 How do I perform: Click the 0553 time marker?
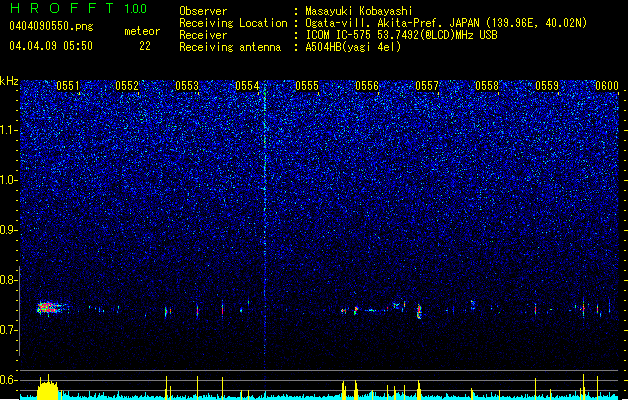(187, 86)
